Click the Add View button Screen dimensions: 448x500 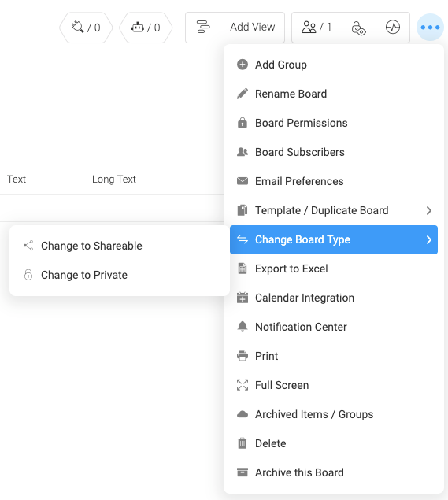pyautogui.click(x=253, y=27)
